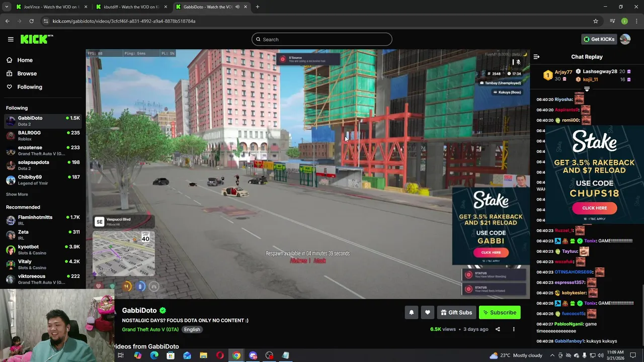
Task: Open Chibiby69 channel in sidebar
Action: (43, 180)
